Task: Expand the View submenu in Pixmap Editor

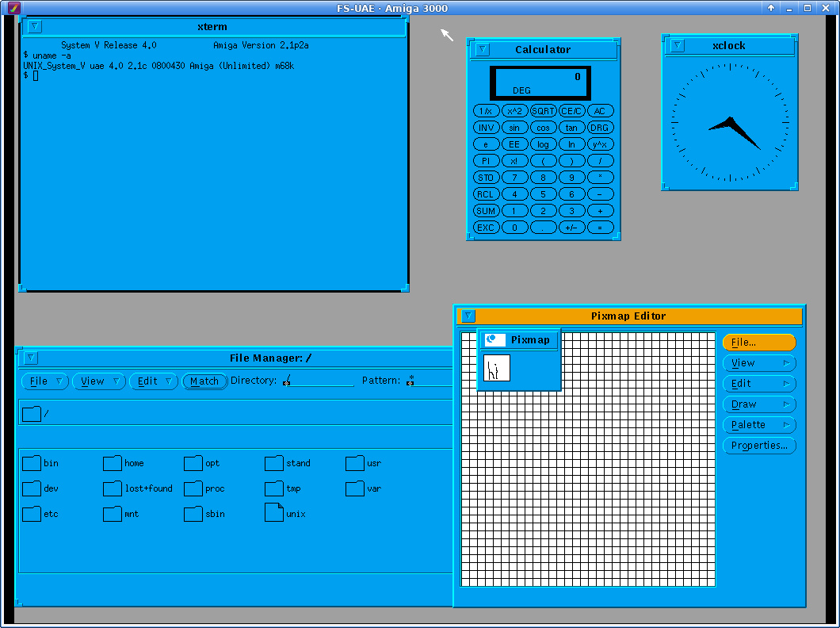Action: point(759,362)
